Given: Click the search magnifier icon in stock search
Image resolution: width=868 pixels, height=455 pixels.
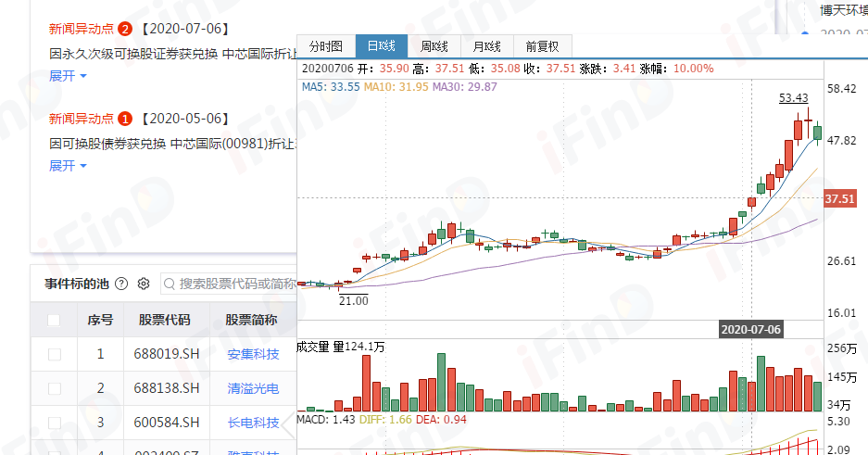Looking at the screenshot, I should pyautogui.click(x=170, y=284).
